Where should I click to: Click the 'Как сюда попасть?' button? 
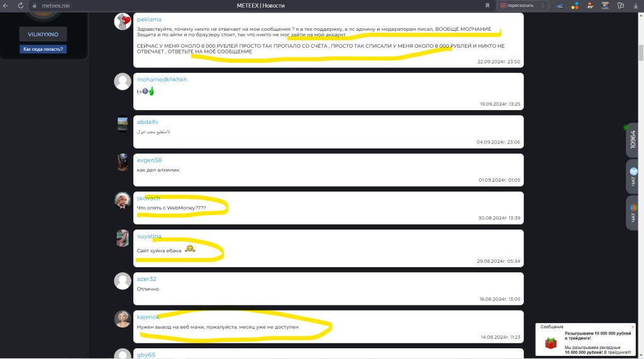coord(43,49)
